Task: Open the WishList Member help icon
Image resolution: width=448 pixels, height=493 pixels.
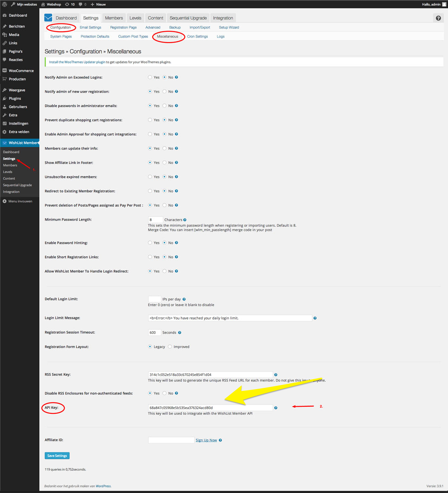Action: point(438,18)
